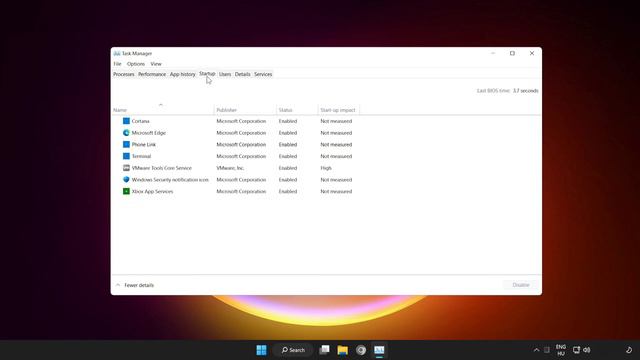The width and height of the screenshot is (640, 360).
Task: Select Windows Security notification icon row name
Action: tap(170, 180)
